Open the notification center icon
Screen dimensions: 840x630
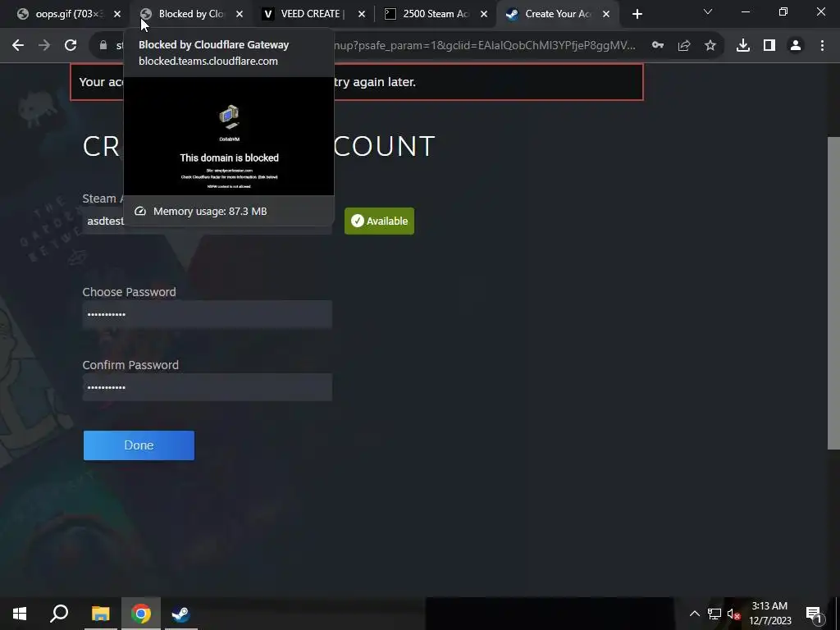[815, 614]
